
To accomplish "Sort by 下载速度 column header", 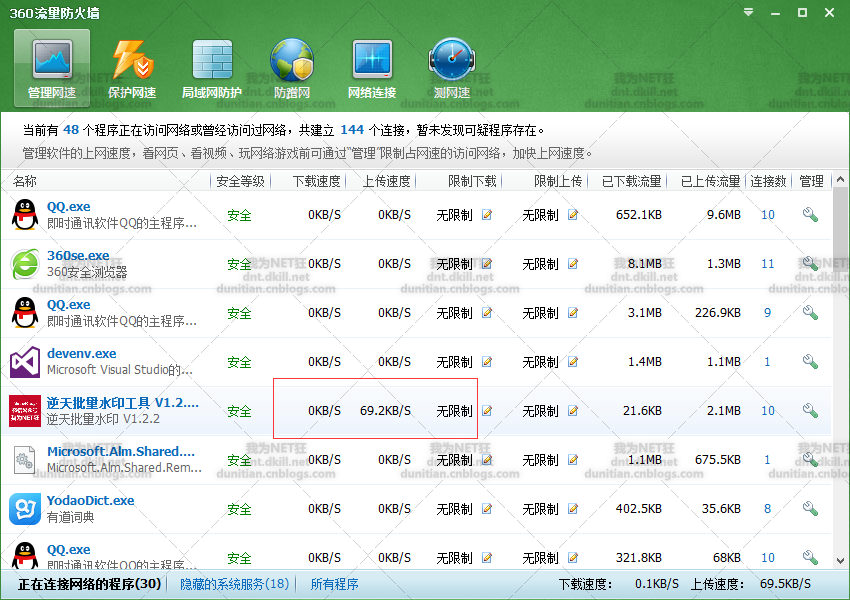I will tap(317, 181).
